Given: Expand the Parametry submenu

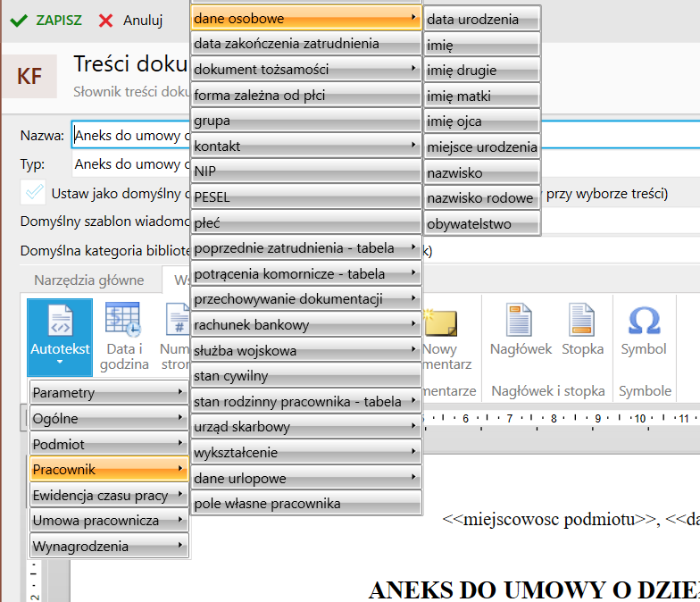Looking at the screenshot, I should [109, 393].
